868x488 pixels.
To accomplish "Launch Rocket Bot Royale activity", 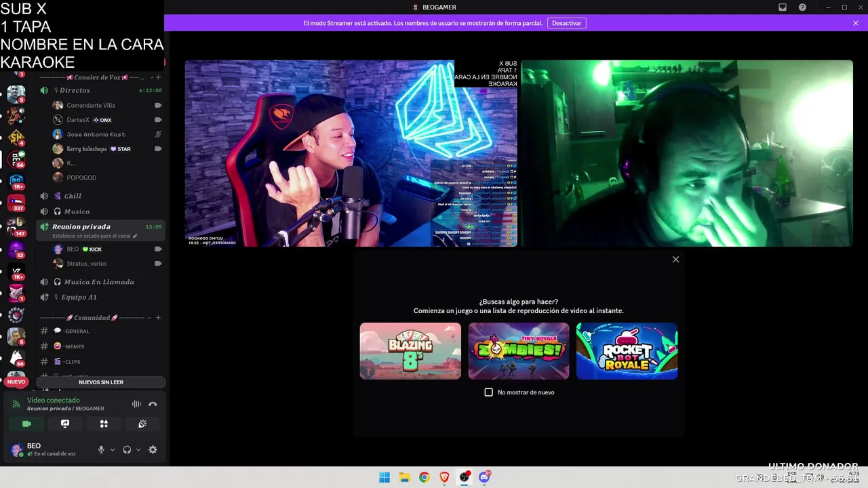I will [627, 350].
